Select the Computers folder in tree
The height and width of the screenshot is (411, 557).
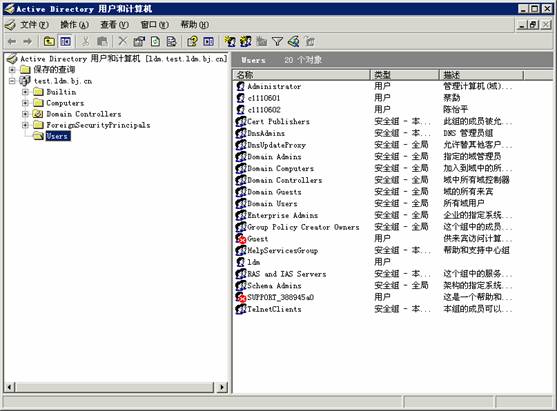coord(65,103)
